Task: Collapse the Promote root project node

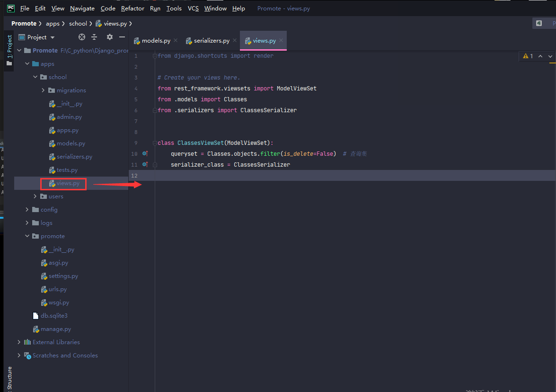Action: coord(19,50)
